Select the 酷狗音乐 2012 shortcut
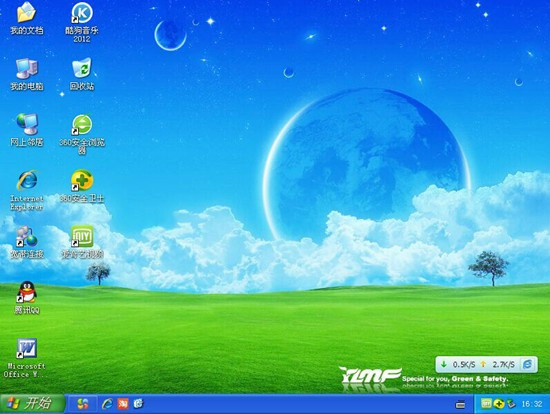This screenshot has width=550, height=414. [82, 22]
